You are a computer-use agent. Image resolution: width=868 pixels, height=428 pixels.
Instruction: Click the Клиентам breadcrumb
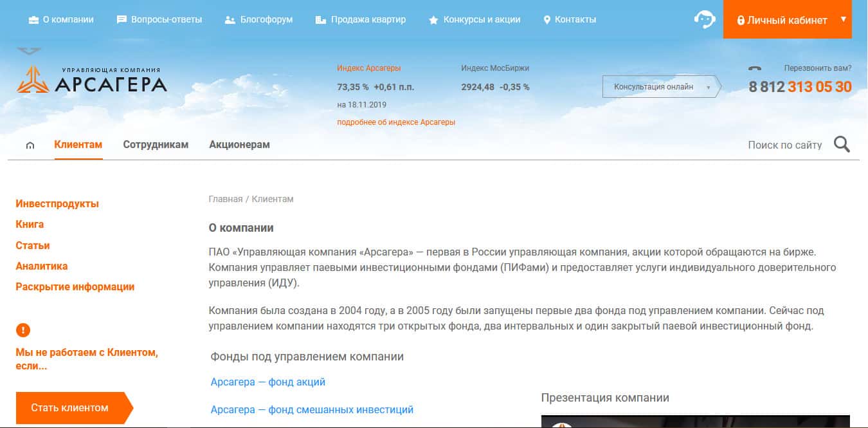[x=273, y=200]
